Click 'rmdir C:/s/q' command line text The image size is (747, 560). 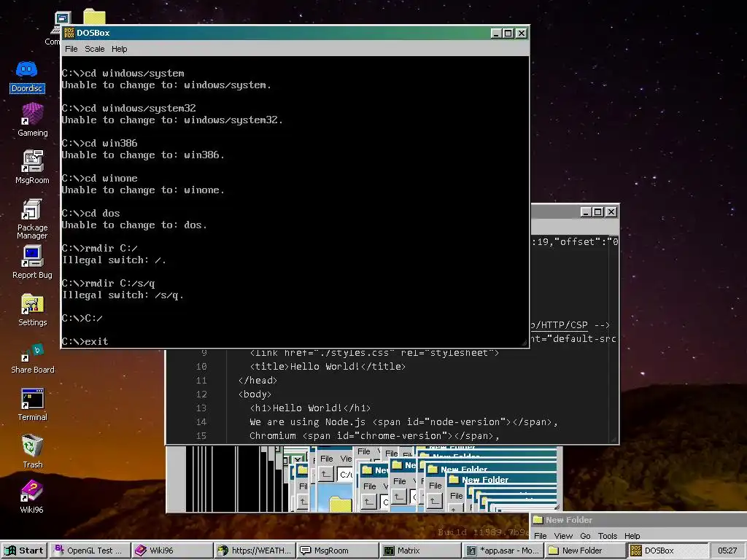click(x=120, y=284)
